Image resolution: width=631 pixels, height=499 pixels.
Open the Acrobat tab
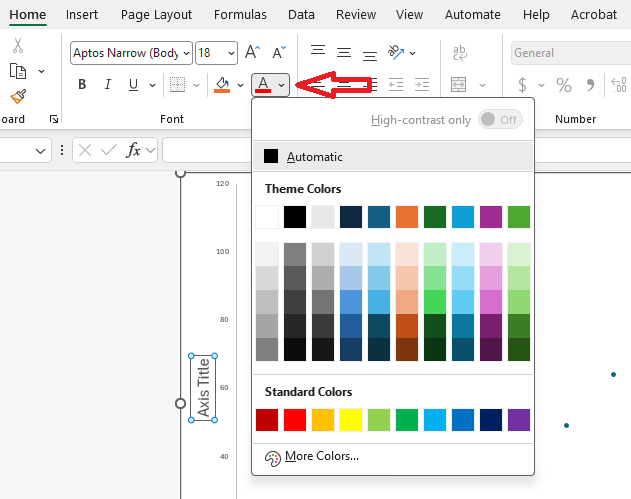(x=594, y=14)
